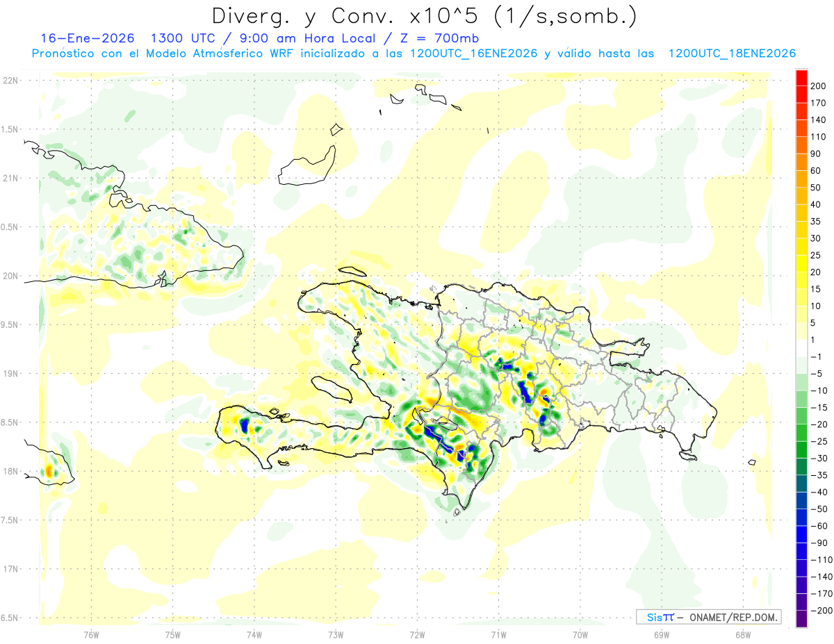This screenshot has height=644, width=834.
Task: Click the '7.5N' latitude label
Action: pos(10,520)
